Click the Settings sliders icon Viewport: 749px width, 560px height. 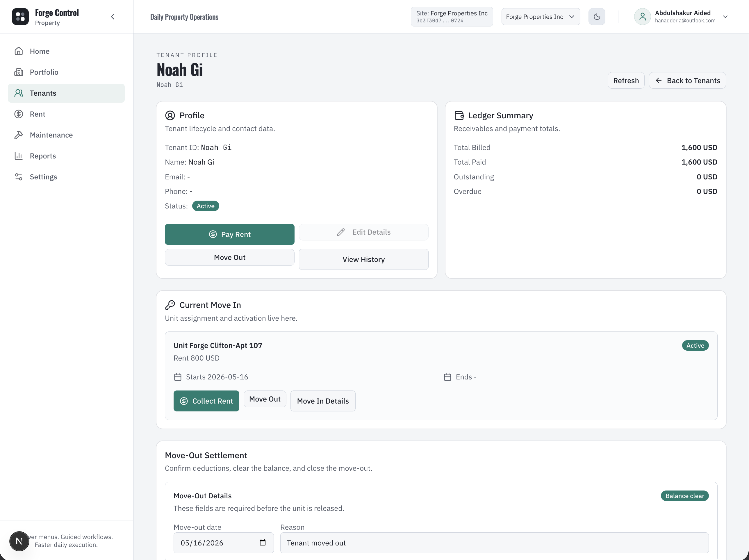point(19,177)
